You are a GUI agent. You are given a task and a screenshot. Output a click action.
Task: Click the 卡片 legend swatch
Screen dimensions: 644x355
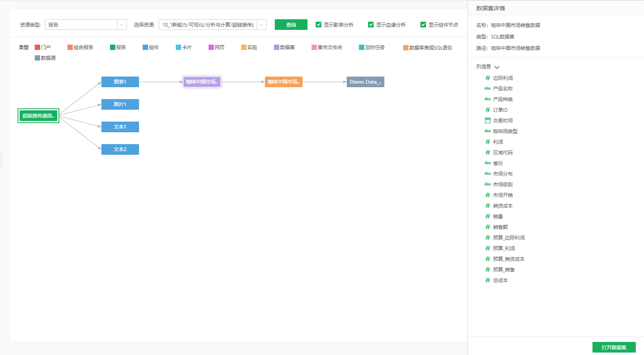pos(178,47)
